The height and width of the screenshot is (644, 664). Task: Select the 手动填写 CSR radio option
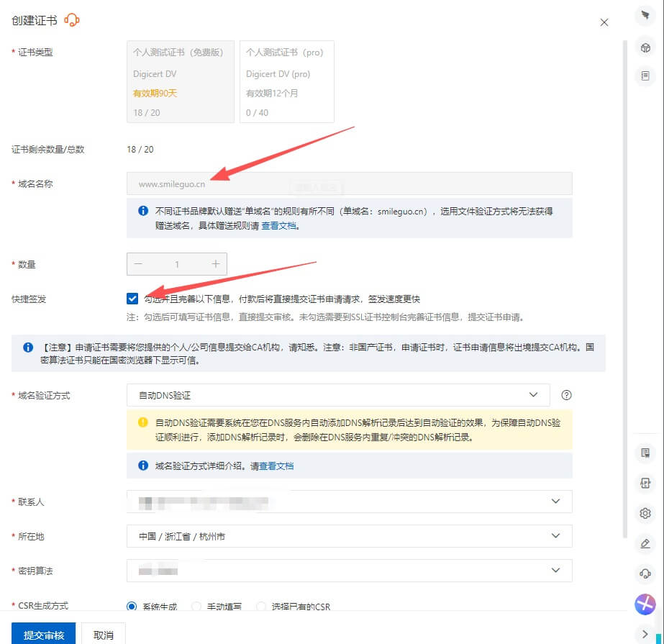196,607
